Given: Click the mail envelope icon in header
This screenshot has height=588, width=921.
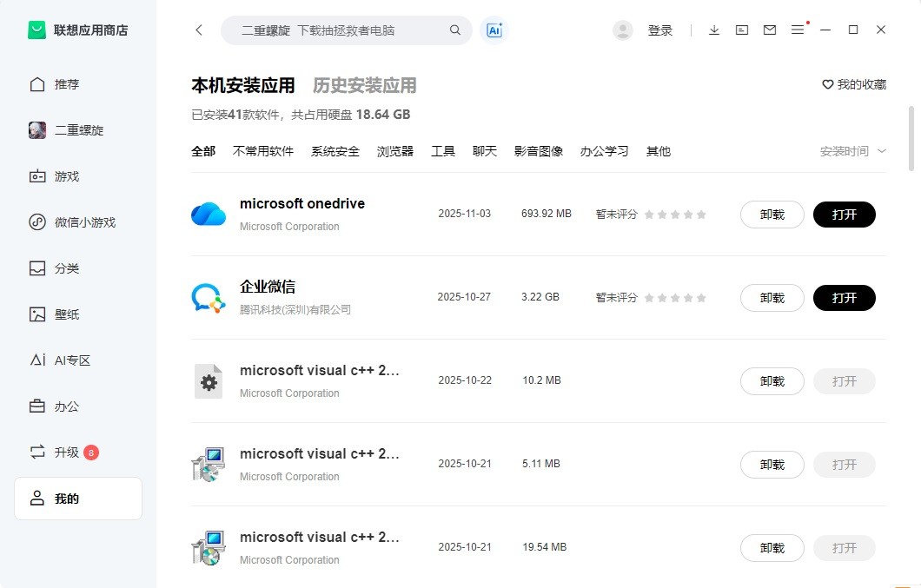Looking at the screenshot, I should click(770, 30).
